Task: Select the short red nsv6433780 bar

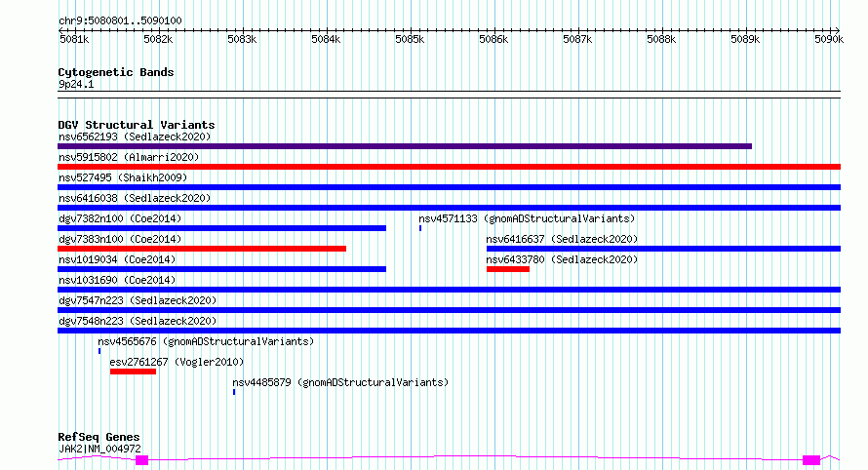Action: (508, 269)
